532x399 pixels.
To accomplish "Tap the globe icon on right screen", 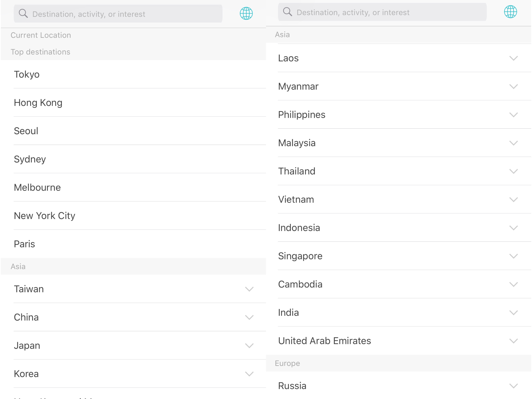I will (x=510, y=12).
